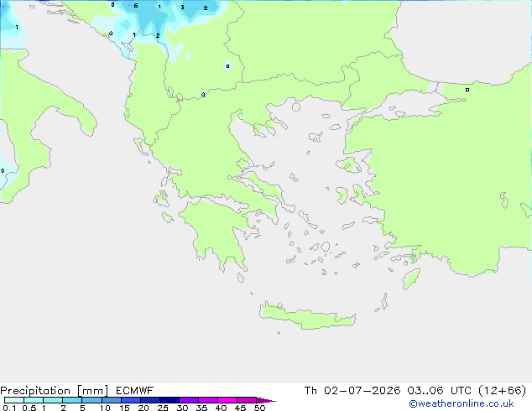
Task: Click the 5 mm blue legend swatch
Action: tap(91, 400)
